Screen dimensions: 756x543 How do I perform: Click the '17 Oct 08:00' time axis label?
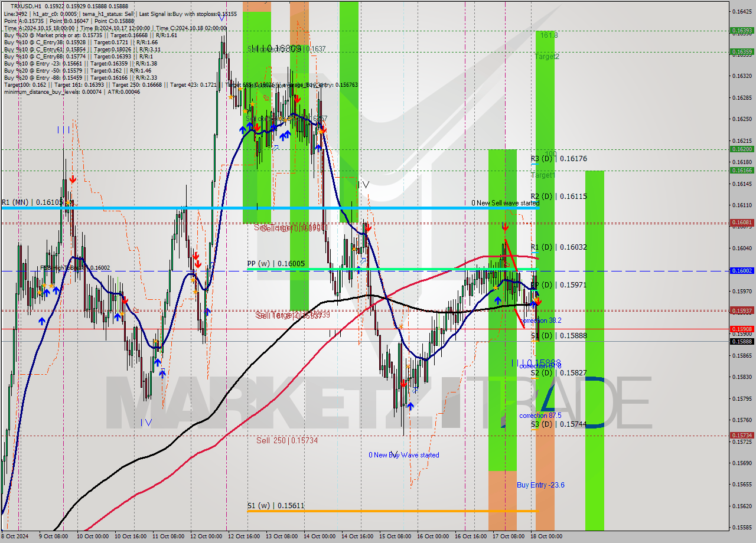pos(507,537)
